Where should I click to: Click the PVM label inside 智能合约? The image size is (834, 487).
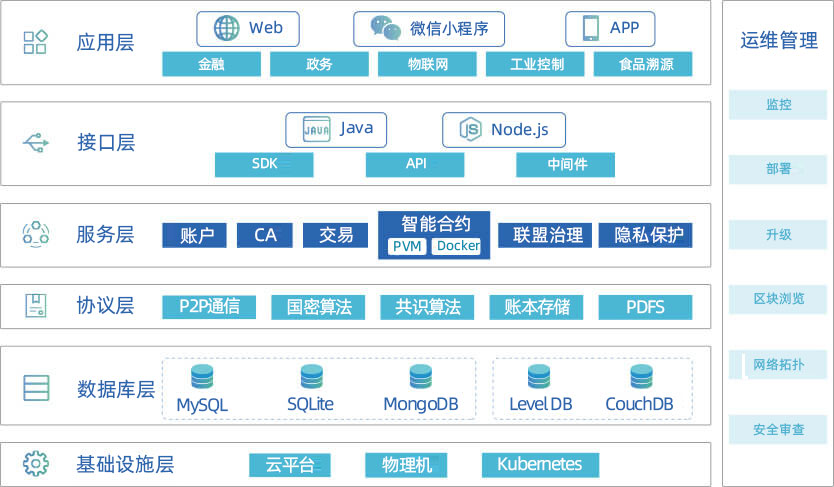407,246
